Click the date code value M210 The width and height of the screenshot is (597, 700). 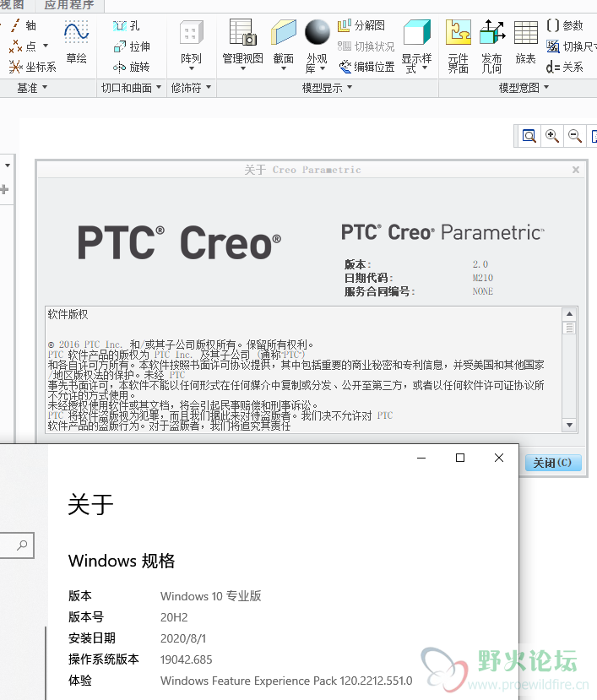tap(483, 278)
